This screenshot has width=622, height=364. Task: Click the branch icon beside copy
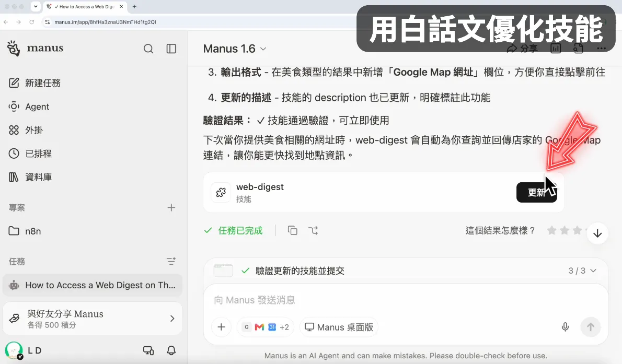coord(313,230)
